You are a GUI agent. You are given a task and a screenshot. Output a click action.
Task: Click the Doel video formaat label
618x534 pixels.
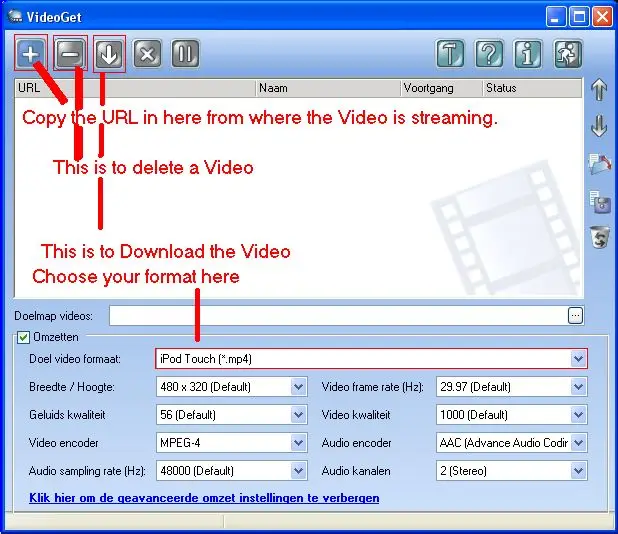tap(75, 359)
